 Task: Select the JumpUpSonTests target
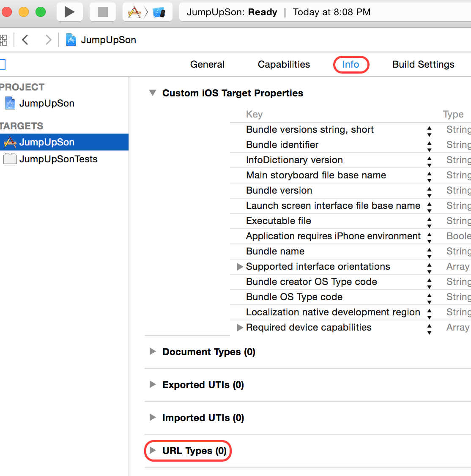[58, 159]
